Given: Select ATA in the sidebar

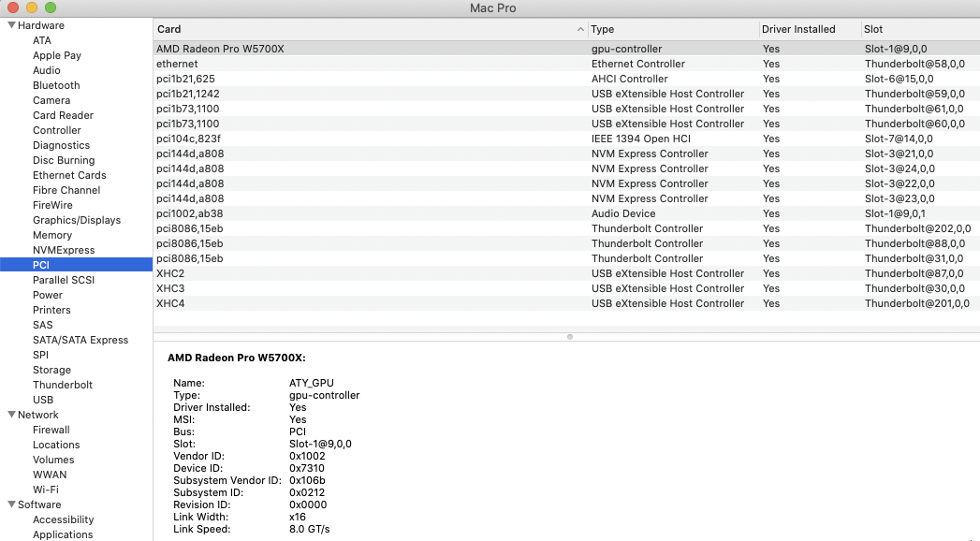Looking at the screenshot, I should coord(42,40).
